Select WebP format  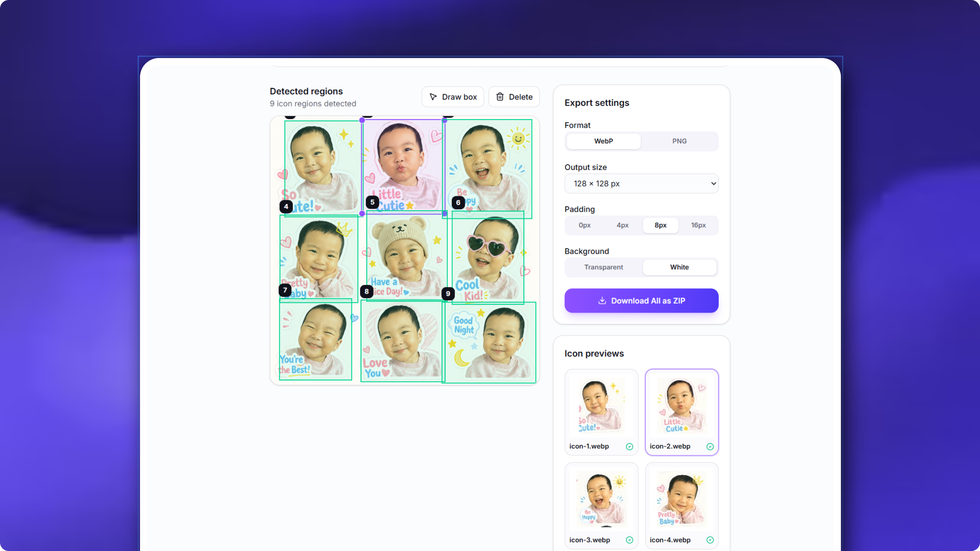tap(604, 141)
